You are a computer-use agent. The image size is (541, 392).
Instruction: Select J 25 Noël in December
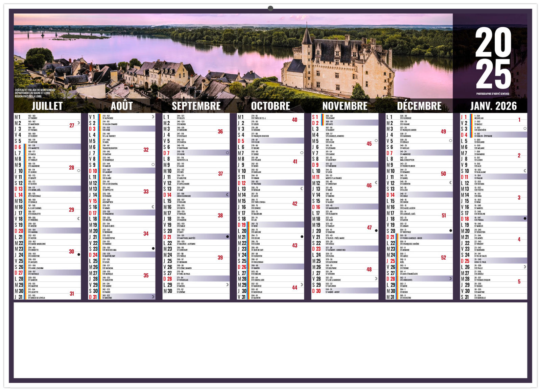tap(419, 261)
